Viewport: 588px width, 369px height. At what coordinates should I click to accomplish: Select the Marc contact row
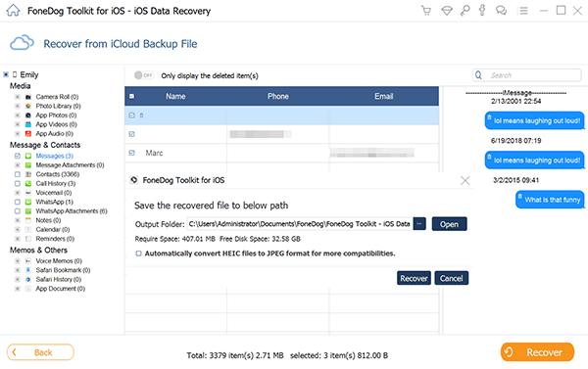click(x=281, y=153)
